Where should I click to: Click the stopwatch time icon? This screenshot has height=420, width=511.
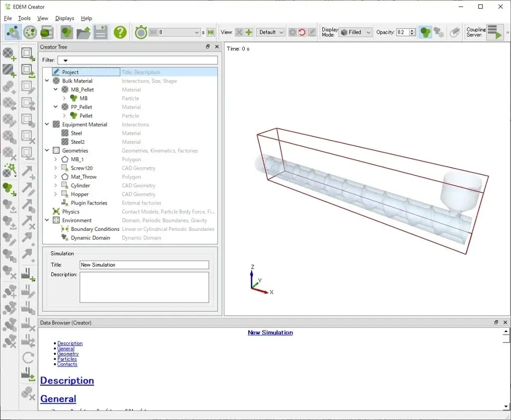tap(141, 32)
